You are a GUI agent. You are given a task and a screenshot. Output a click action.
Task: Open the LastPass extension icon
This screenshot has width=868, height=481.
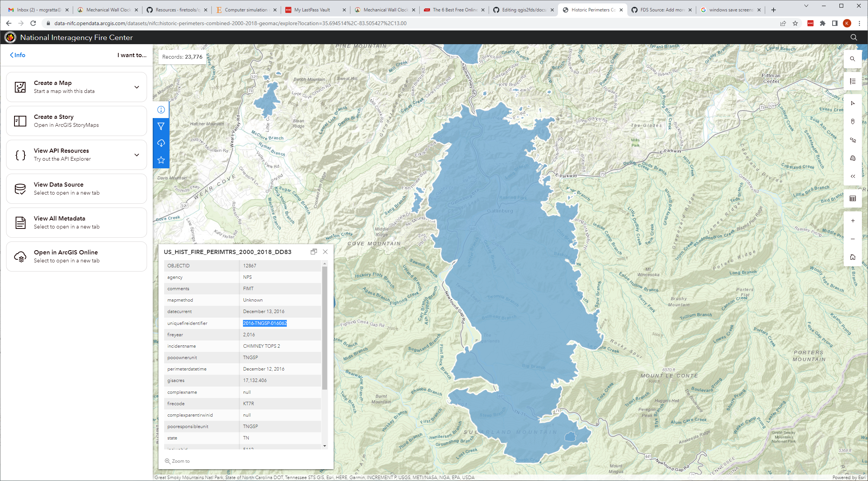[810, 23]
